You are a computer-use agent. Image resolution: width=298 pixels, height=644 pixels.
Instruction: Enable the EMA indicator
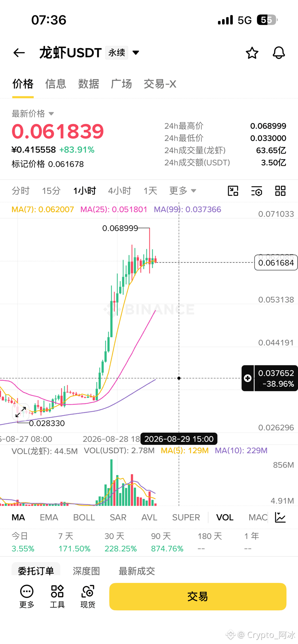pos(49,517)
